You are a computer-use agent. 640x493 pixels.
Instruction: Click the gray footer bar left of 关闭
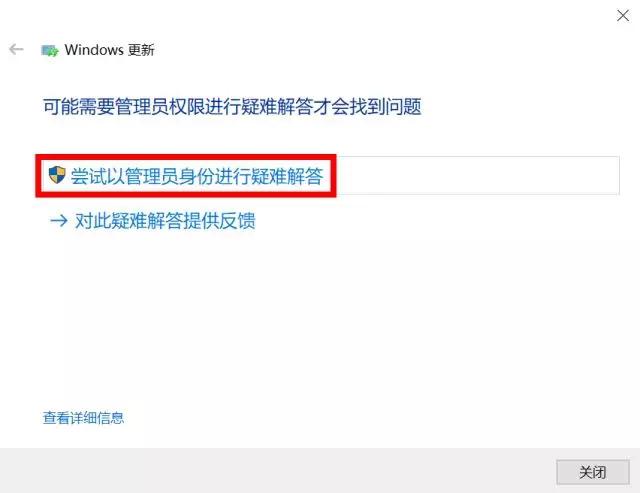(278, 471)
